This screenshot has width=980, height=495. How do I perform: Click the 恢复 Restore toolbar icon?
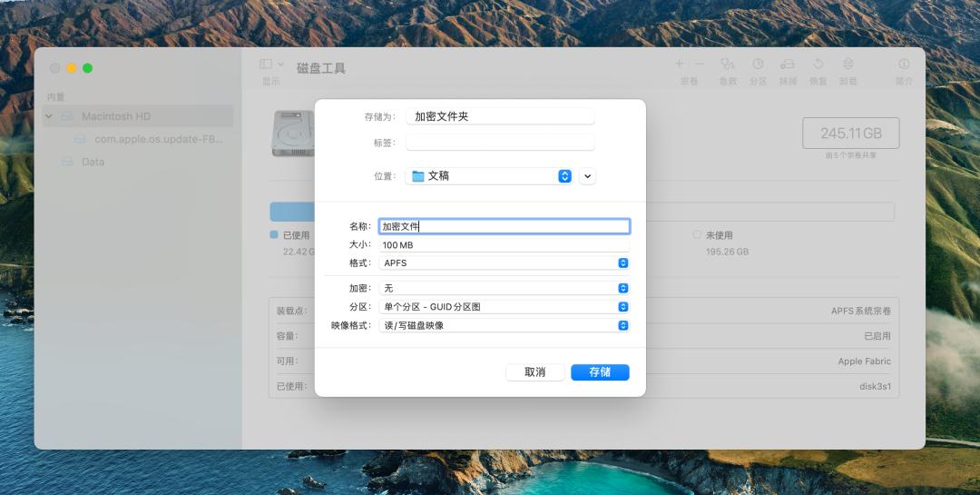[818, 64]
